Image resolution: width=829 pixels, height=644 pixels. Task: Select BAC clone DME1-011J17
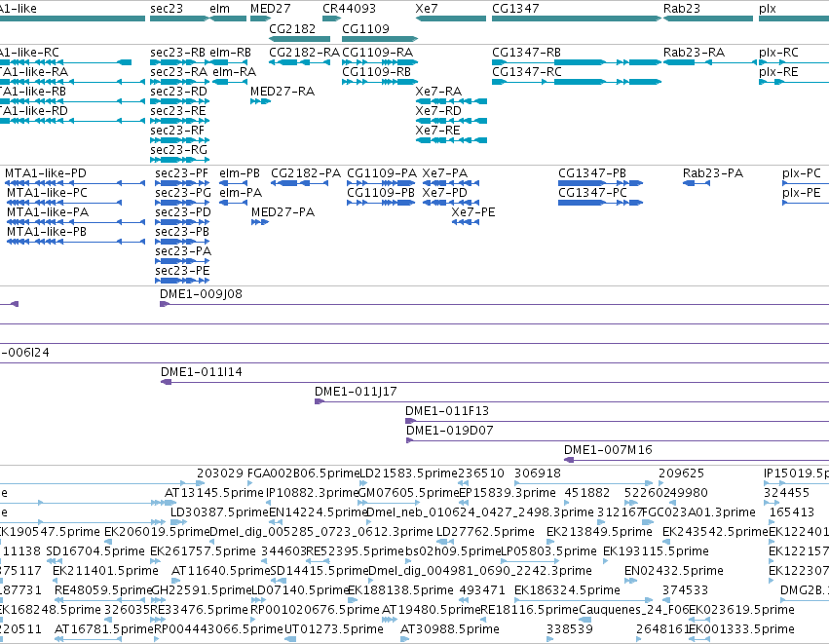[356, 392]
